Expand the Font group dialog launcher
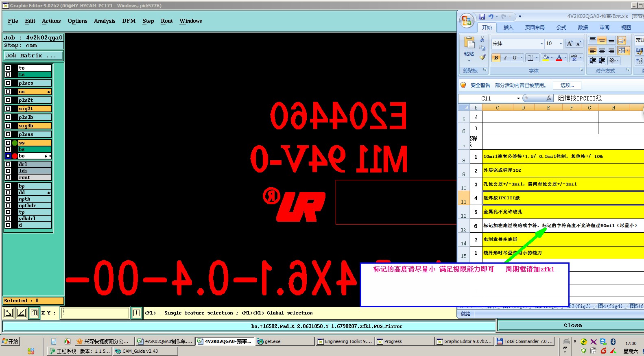The width and height of the screenshot is (644, 356). (581, 70)
